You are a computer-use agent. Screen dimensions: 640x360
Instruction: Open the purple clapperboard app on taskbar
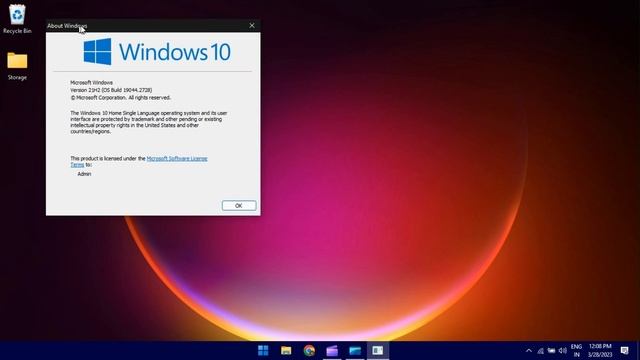click(332, 350)
